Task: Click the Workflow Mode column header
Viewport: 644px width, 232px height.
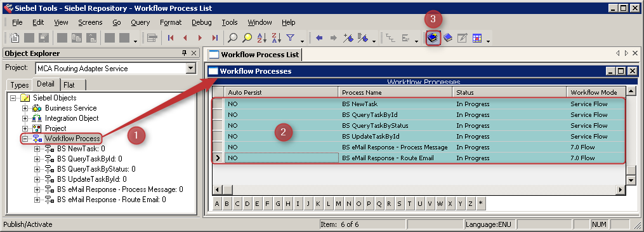Action: tap(596, 92)
